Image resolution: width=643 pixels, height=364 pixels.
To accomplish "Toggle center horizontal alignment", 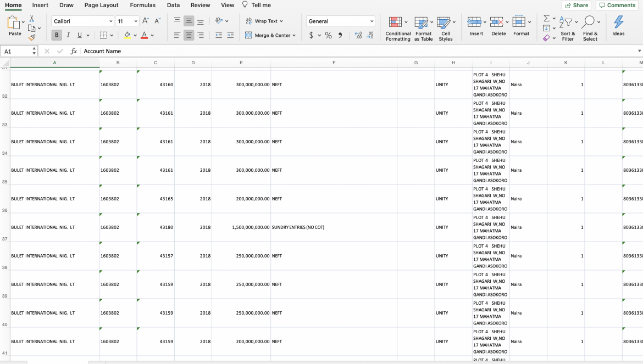I will pos(189,35).
